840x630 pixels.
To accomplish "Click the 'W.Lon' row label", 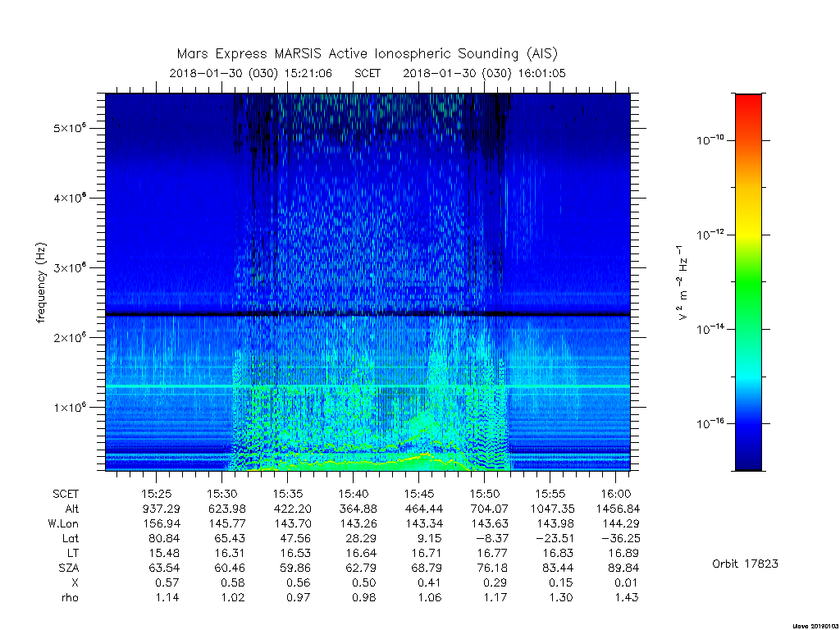I will [x=63, y=523].
